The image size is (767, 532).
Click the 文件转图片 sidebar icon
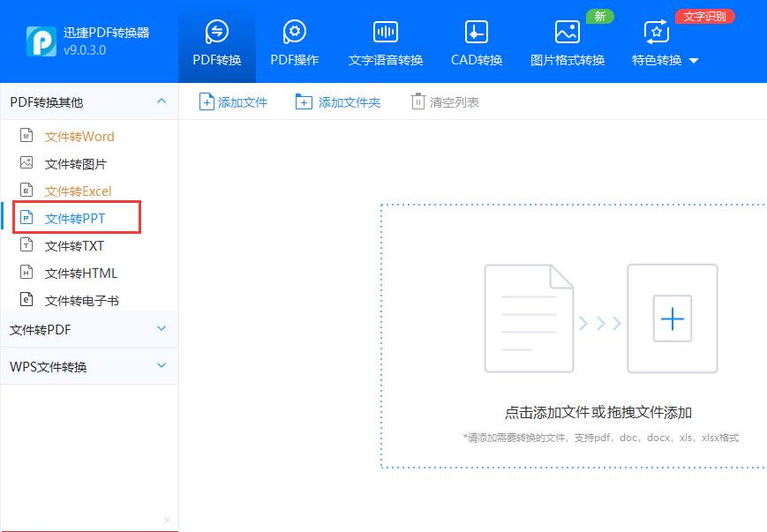point(26,163)
